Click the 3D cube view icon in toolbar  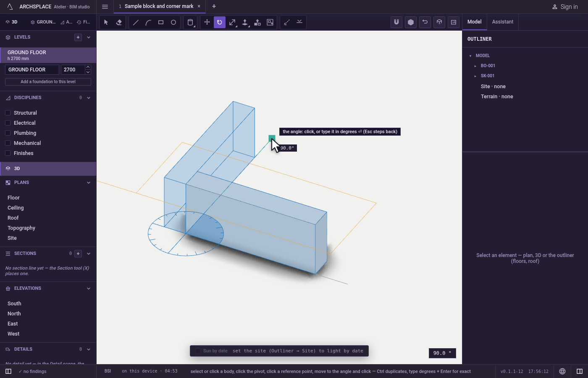pyautogui.click(x=439, y=22)
